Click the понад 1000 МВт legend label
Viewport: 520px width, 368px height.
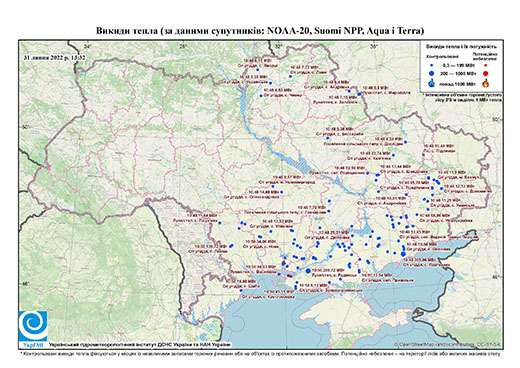pyautogui.click(x=457, y=83)
